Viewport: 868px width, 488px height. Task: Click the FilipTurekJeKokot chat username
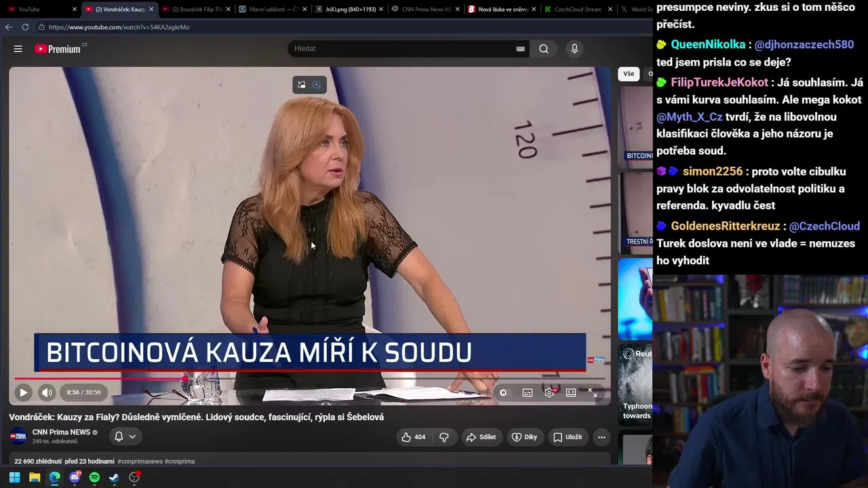(719, 83)
